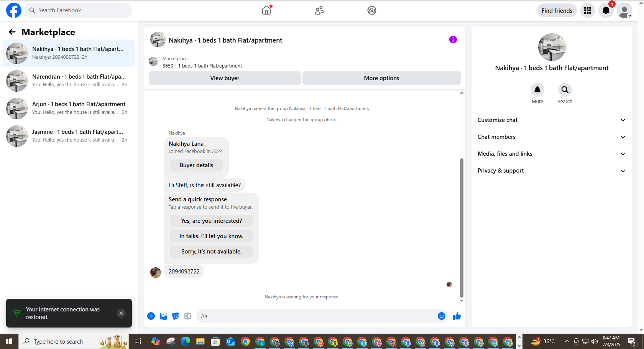
Task: Open Outlook from the taskbar
Action: pyautogui.click(x=230, y=341)
